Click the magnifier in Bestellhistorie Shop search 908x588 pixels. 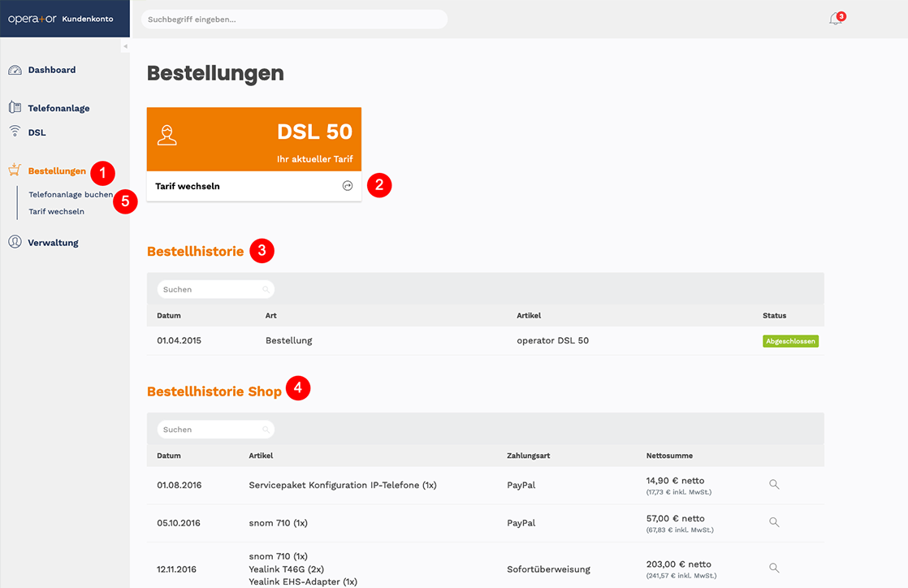(266, 430)
